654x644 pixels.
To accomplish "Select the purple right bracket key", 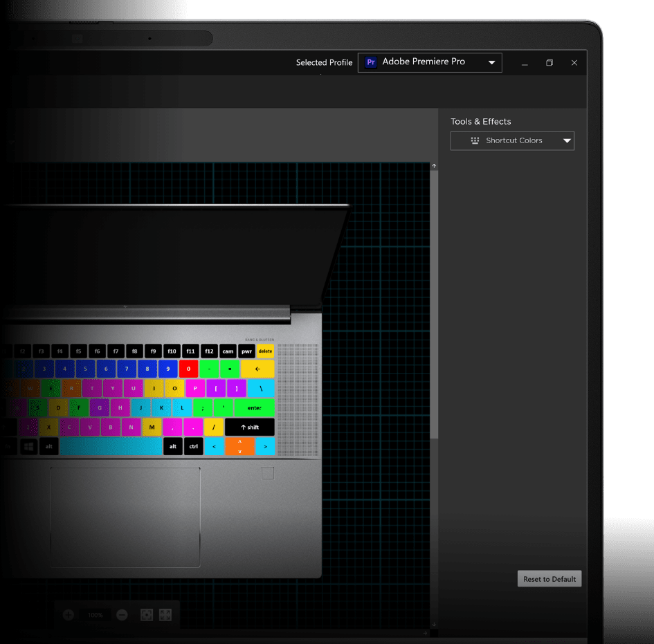I will click(x=237, y=389).
